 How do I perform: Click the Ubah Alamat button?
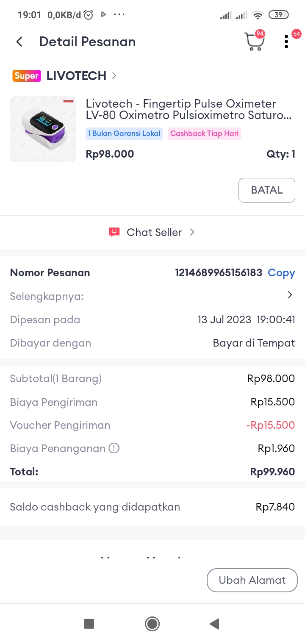tap(252, 580)
